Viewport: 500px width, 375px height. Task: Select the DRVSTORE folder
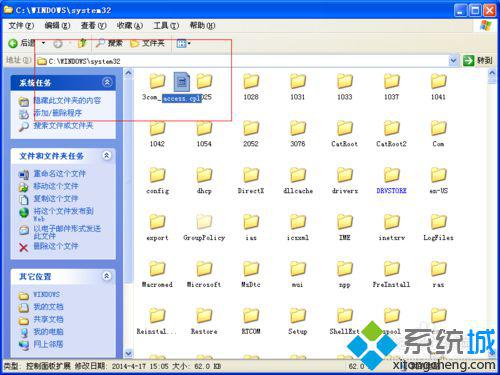[x=391, y=180]
